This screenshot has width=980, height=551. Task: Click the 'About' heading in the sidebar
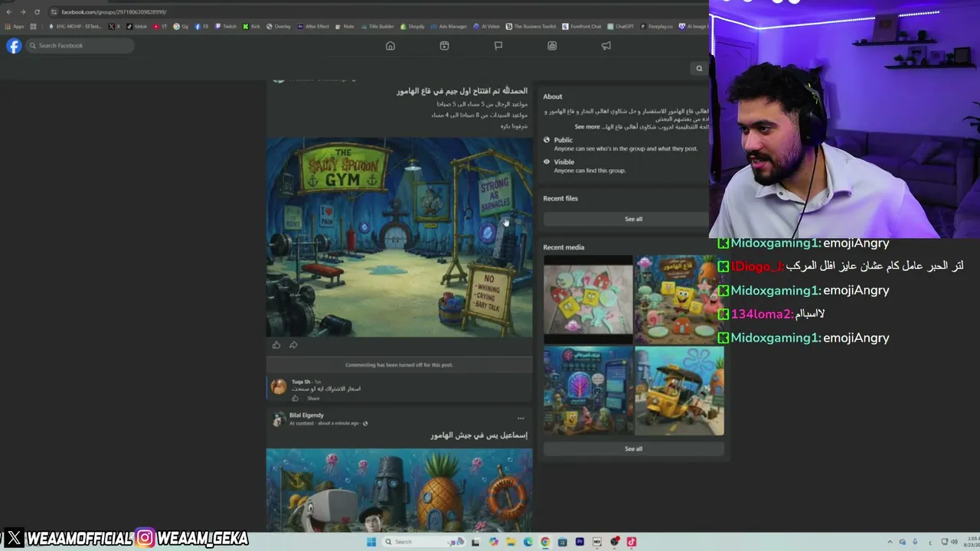[553, 97]
